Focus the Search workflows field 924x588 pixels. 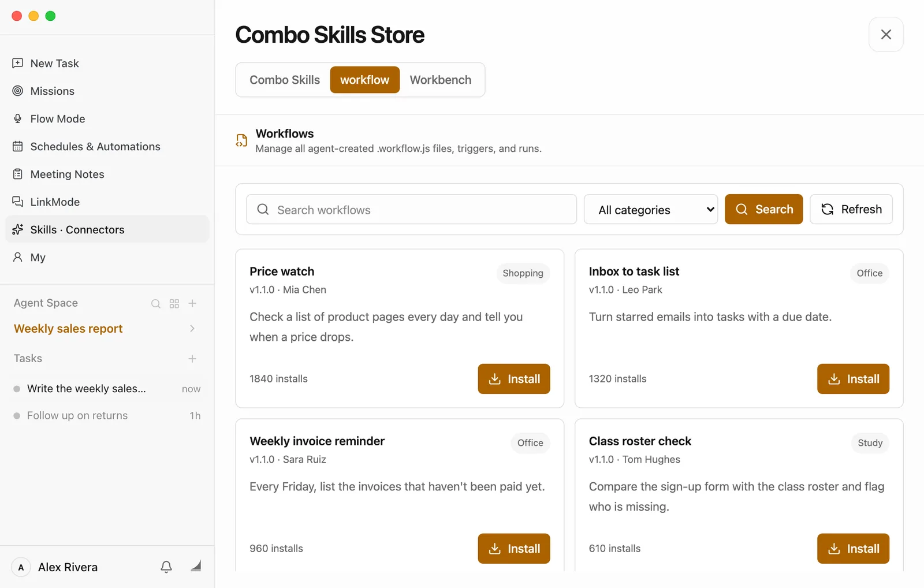[x=411, y=209]
